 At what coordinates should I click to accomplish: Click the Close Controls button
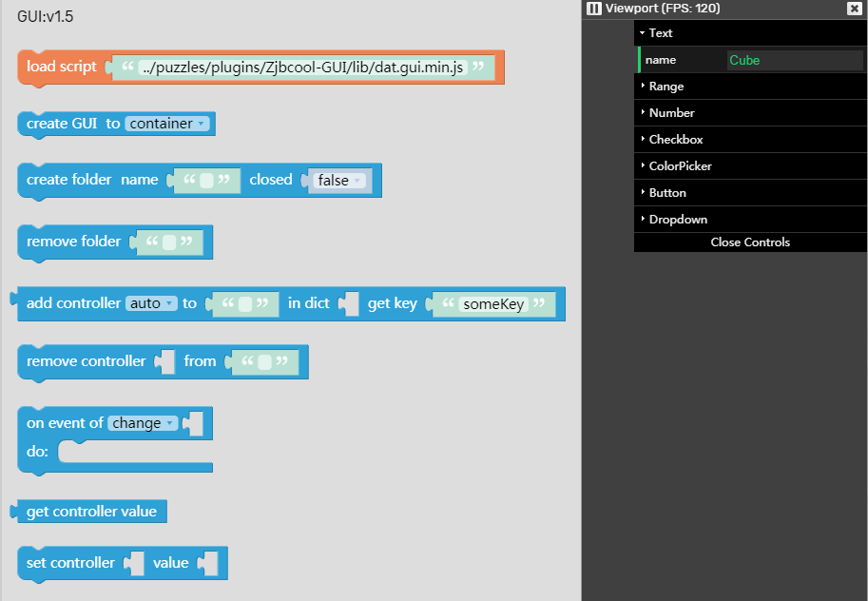[x=750, y=242]
